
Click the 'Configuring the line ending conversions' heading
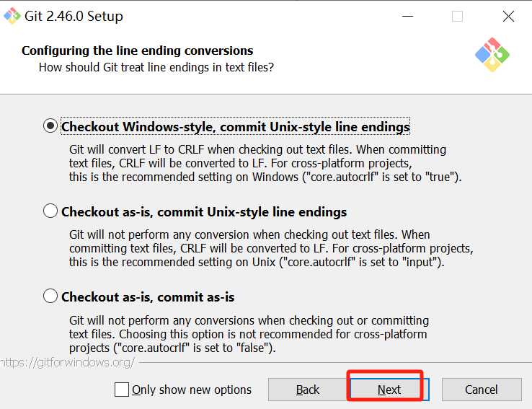(x=138, y=50)
